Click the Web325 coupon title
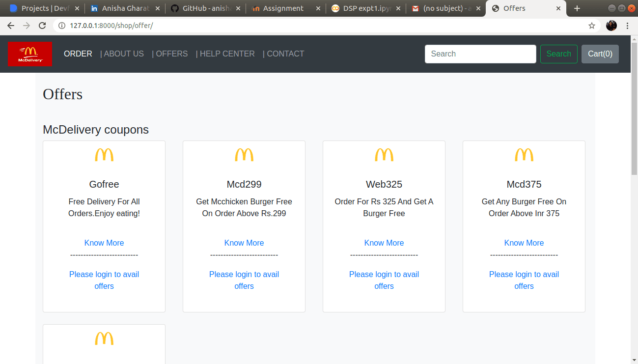 click(384, 184)
